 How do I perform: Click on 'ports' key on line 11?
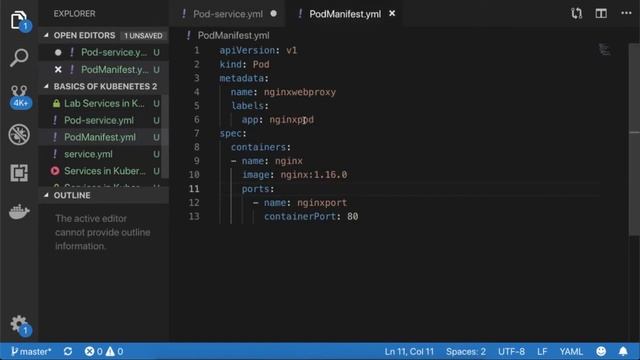click(256, 189)
